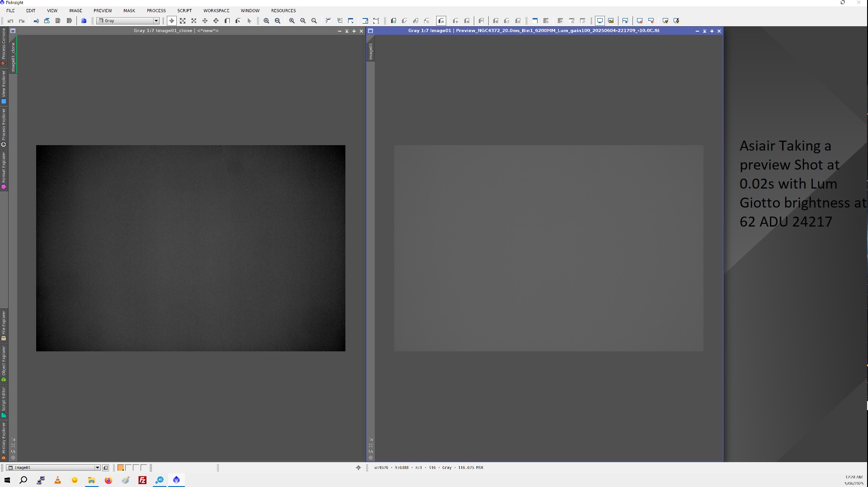
Task: Select the arrow Pointer tool
Action: [249, 21]
